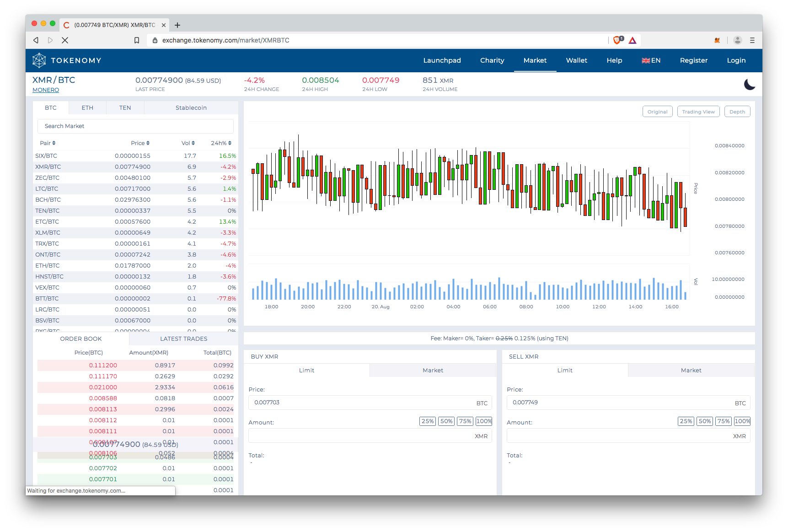
Task: Sort market list by Price
Action: coord(140,143)
